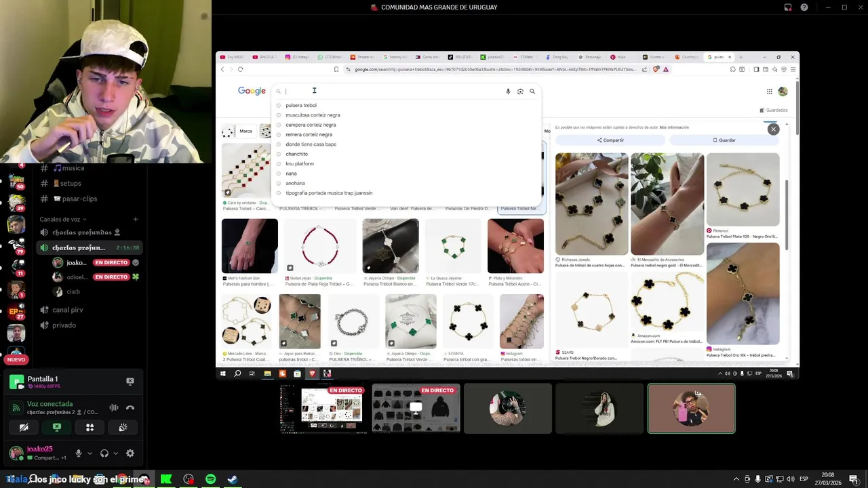This screenshot has height=488, width=868.
Task: Open the voice connection signal icon
Action: coord(16,408)
